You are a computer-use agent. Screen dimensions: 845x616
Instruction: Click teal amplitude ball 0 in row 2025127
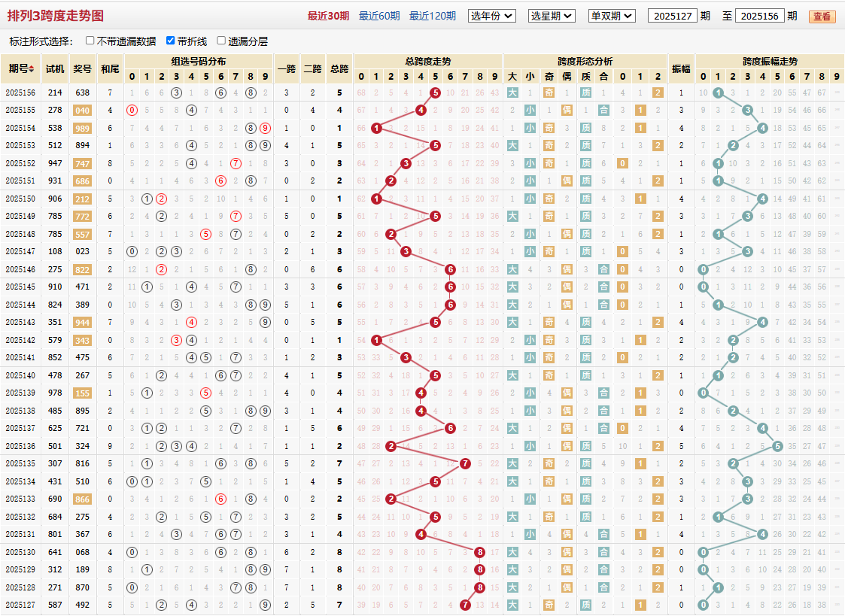click(x=703, y=605)
